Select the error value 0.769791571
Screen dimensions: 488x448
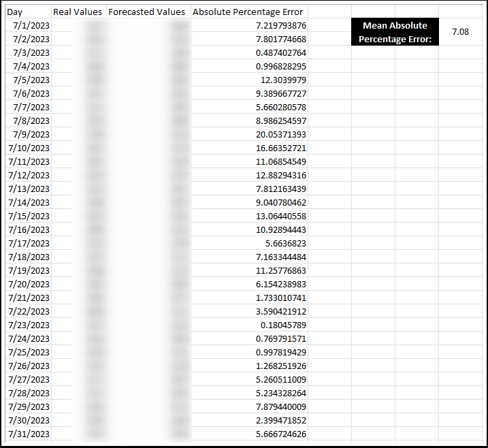(249, 339)
